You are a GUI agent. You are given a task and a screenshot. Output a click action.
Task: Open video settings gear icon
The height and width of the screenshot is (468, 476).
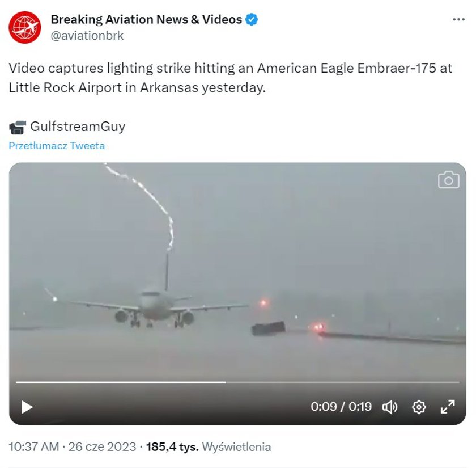click(419, 407)
